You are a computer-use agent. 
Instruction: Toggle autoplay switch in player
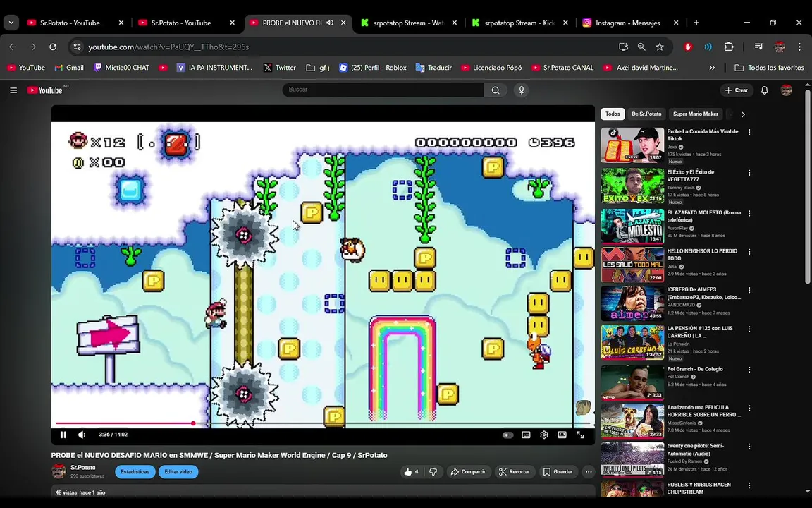coord(508,435)
